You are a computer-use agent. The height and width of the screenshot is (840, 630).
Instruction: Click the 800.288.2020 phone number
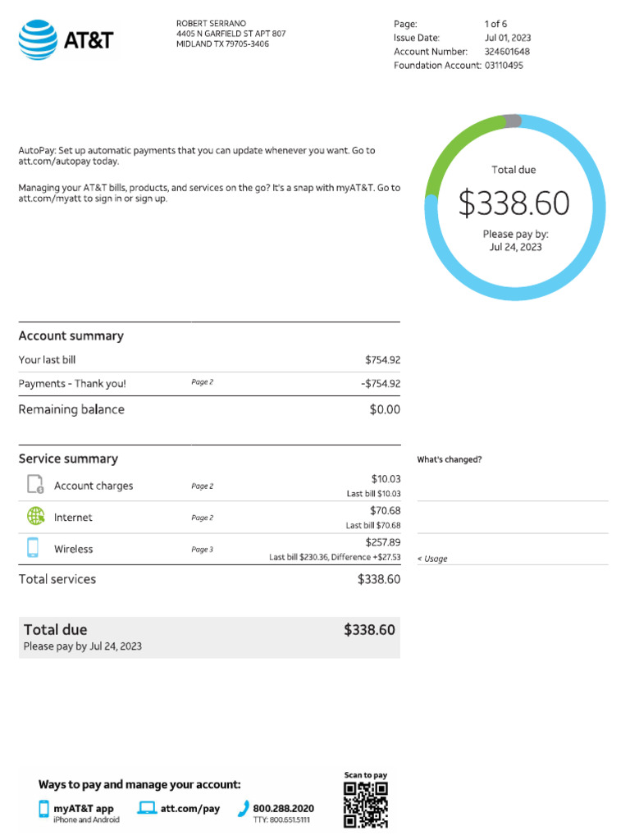tap(283, 808)
